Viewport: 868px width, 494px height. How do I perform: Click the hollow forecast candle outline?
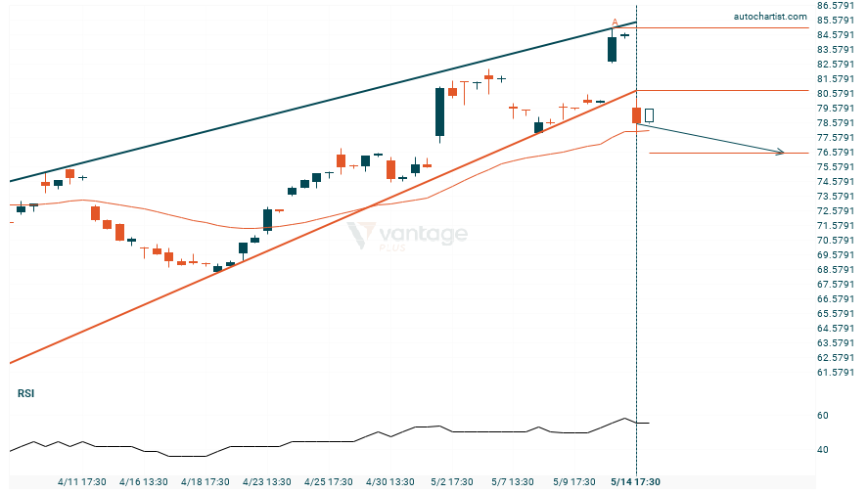coord(649,115)
